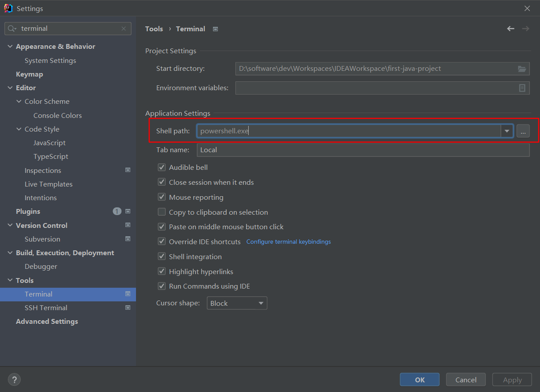Toggle Highlight hyperlinks checkbox

pos(162,271)
